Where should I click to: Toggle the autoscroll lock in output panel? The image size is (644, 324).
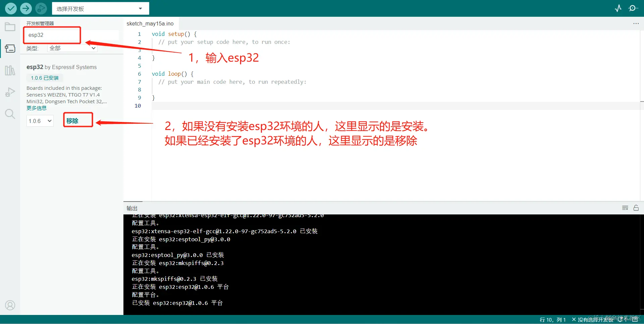point(637,208)
